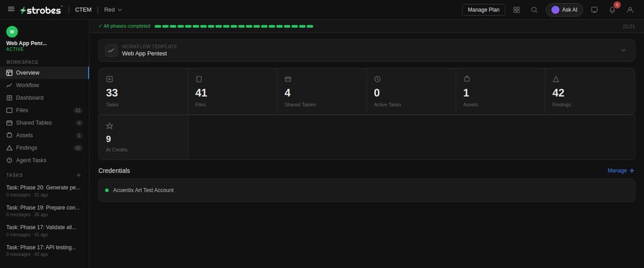Click the CTEM label in header
The height and width of the screenshot is (268, 644).
click(83, 10)
